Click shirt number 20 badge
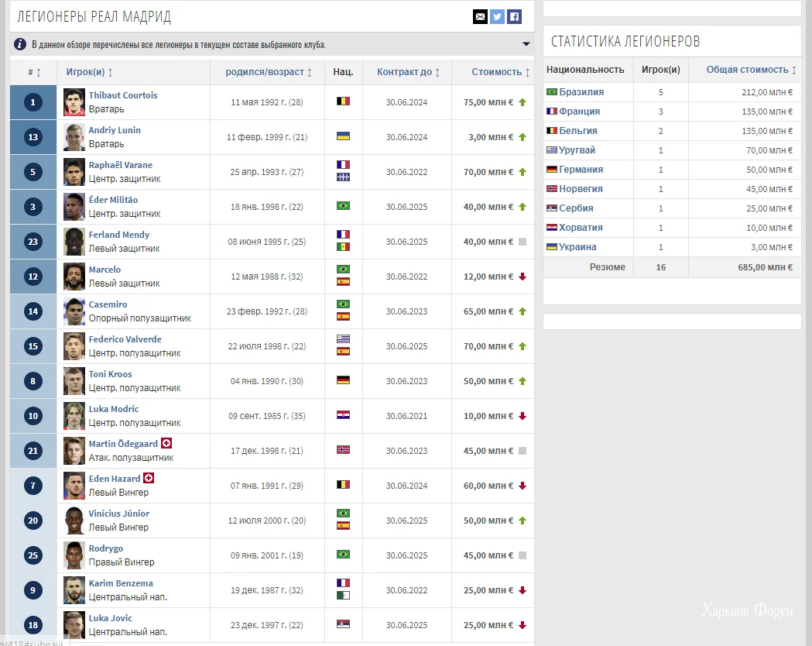 (33, 521)
